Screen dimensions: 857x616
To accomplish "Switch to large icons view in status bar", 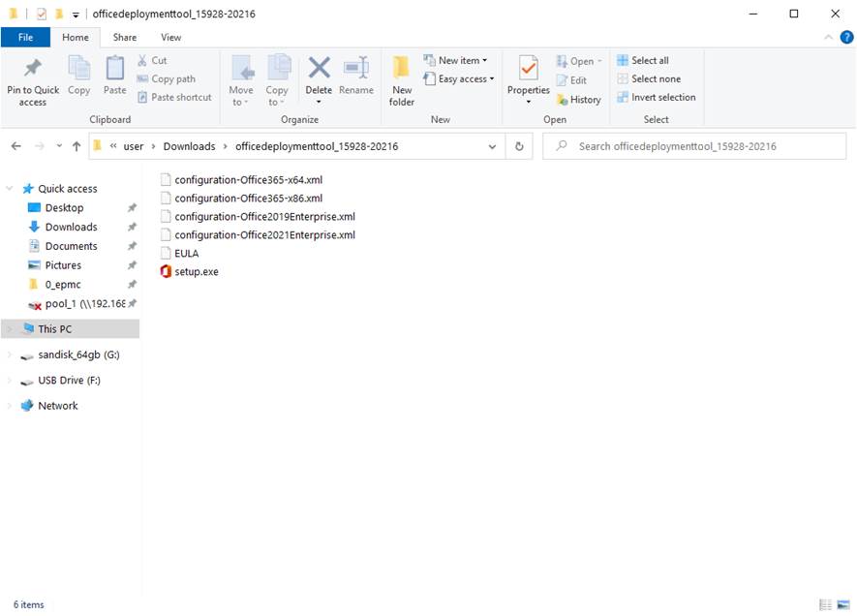I will coord(843,604).
